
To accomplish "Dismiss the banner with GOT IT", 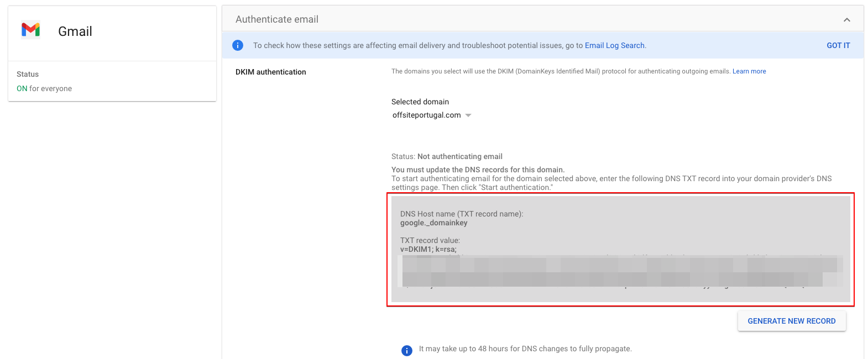I will tap(838, 45).
